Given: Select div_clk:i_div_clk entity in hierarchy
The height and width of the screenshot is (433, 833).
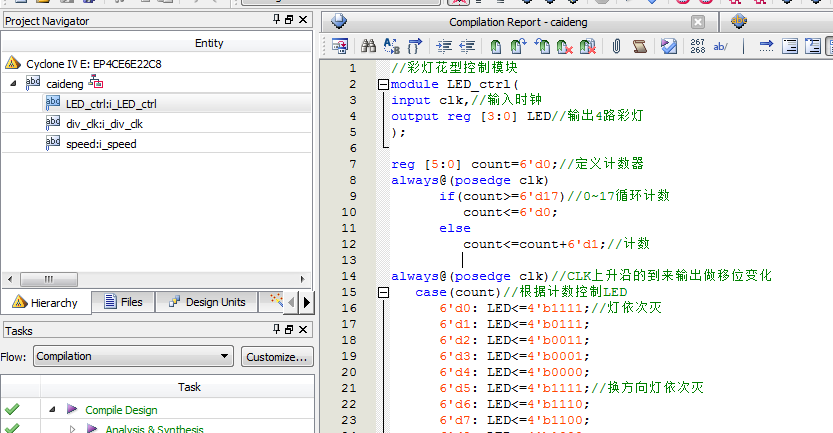Looking at the screenshot, I should click(102, 124).
